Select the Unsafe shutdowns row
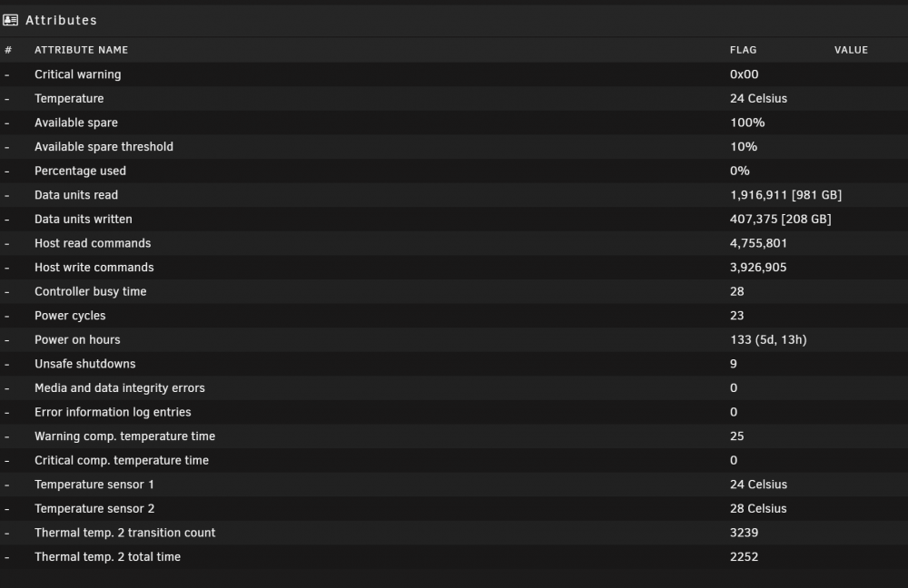This screenshot has width=908, height=588. coord(454,364)
